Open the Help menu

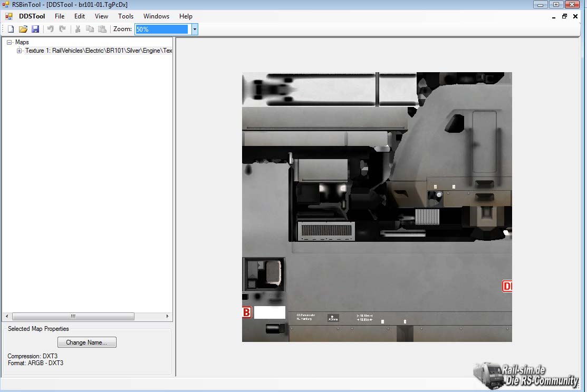click(x=186, y=16)
